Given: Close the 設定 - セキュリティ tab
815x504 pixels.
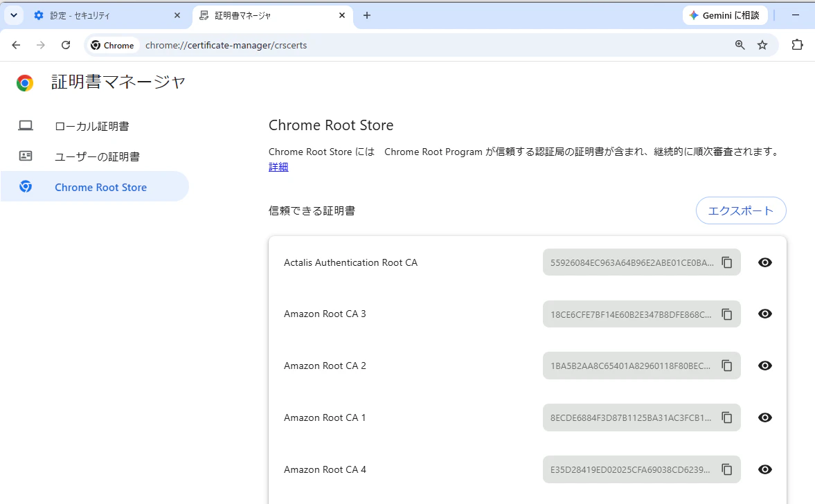Looking at the screenshot, I should click(177, 16).
